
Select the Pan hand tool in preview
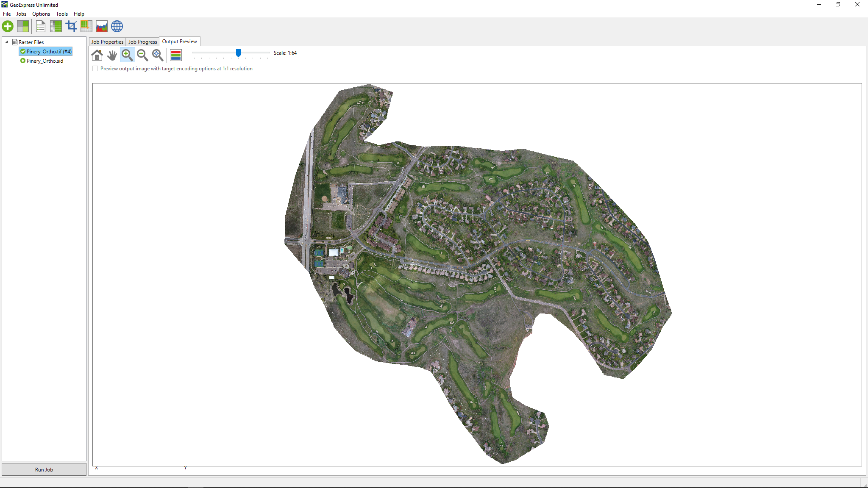point(112,55)
